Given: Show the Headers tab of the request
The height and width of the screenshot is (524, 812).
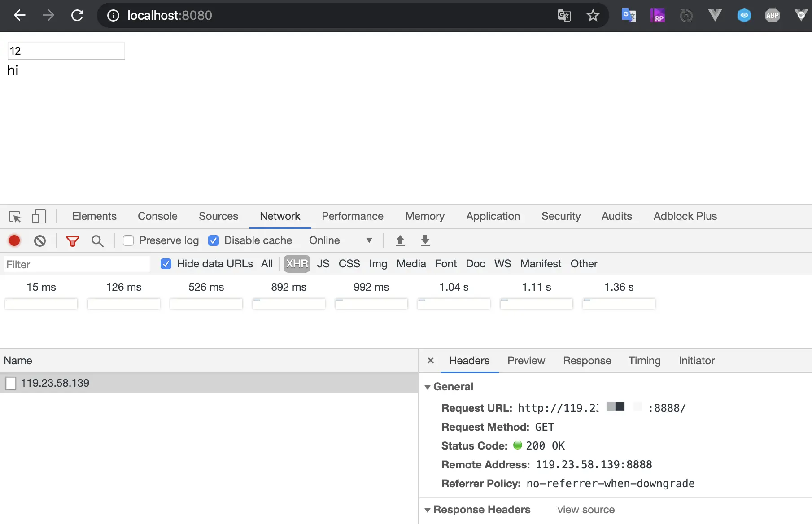Looking at the screenshot, I should click(469, 361).
